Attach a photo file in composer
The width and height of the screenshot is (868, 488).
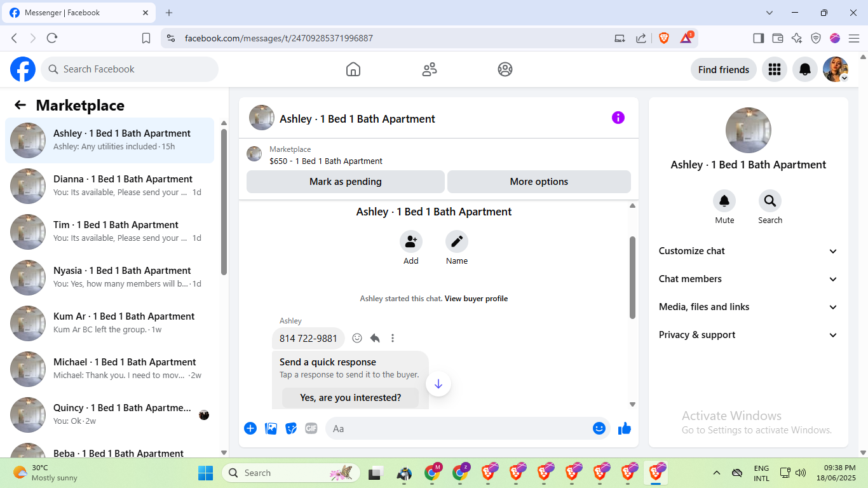[x=271, y=428]
